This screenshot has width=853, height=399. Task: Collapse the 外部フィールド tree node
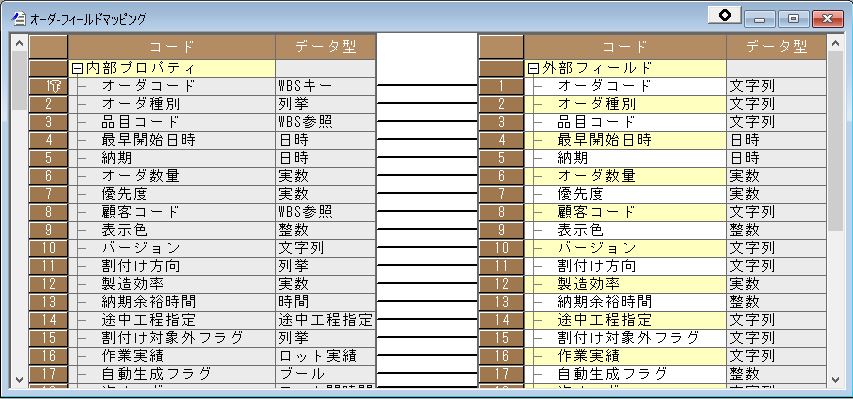pyautogui.click(x=533, y=69)
